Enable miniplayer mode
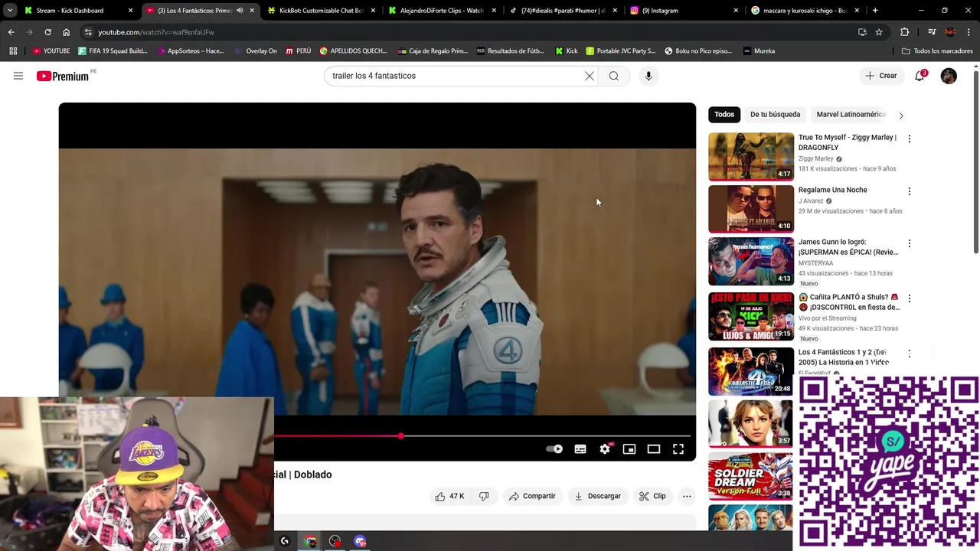 pyautogui.click(x=629, y=449)
